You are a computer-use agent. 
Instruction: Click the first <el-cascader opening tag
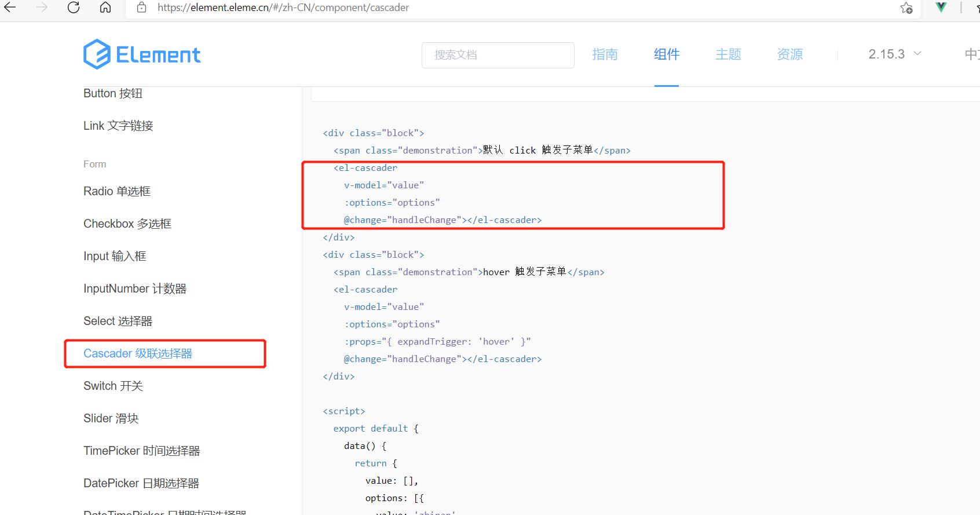tap(365, 168)
